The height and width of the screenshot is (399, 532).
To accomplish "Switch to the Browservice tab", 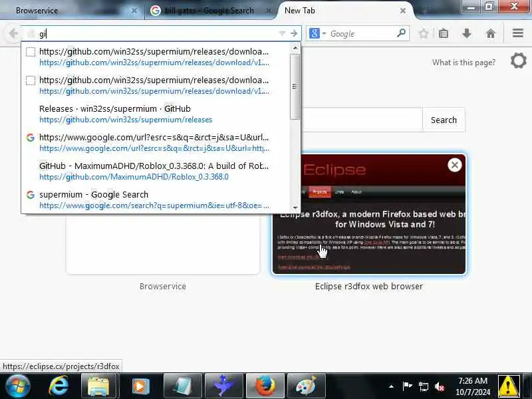I will point(71,11).
